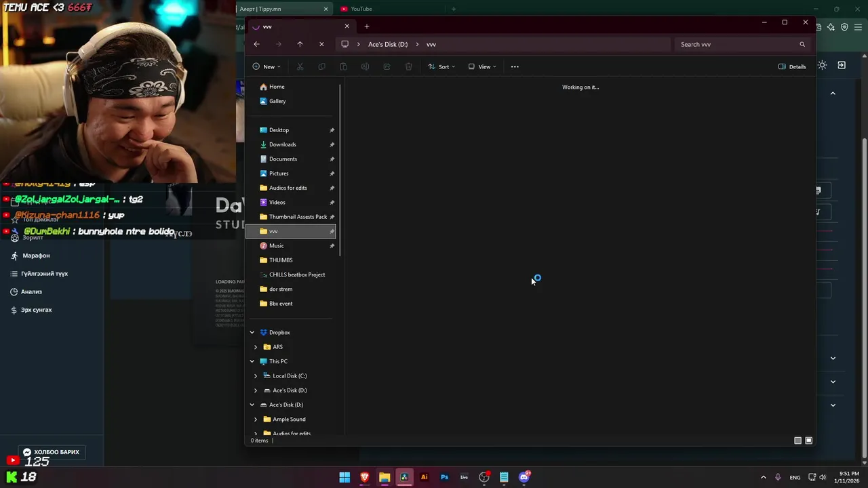Unpin Downloads from Quick access

pyautogui.click(x=332, y=144)
